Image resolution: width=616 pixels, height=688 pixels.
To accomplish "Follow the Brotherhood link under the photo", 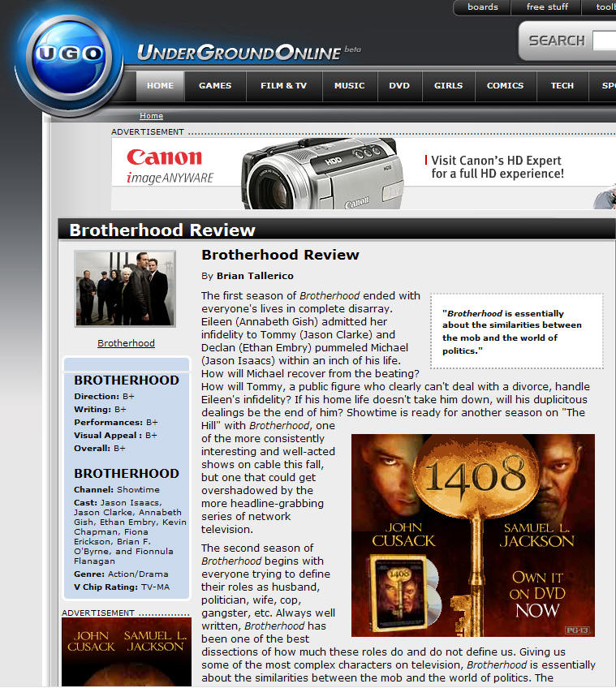I will coord(126,343).
